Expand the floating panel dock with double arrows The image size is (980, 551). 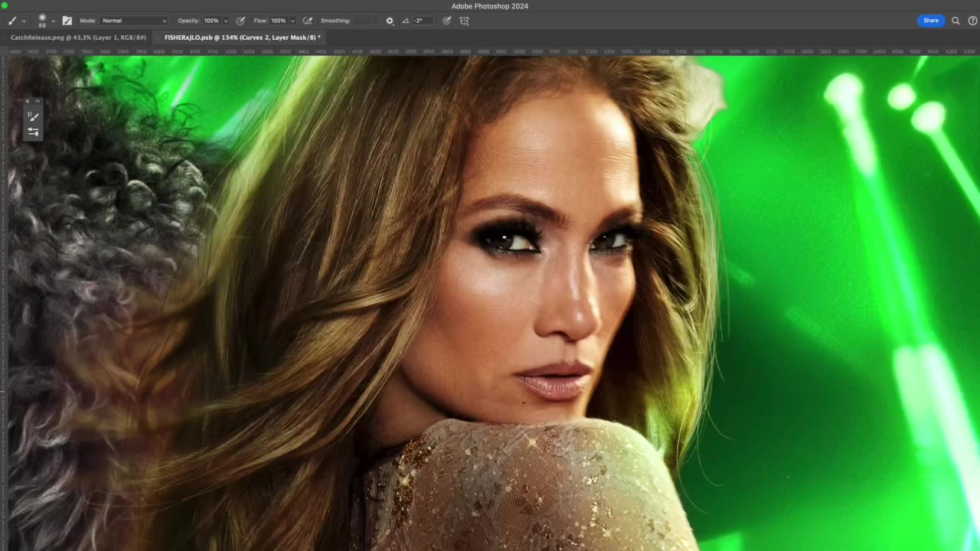[38, 101]
